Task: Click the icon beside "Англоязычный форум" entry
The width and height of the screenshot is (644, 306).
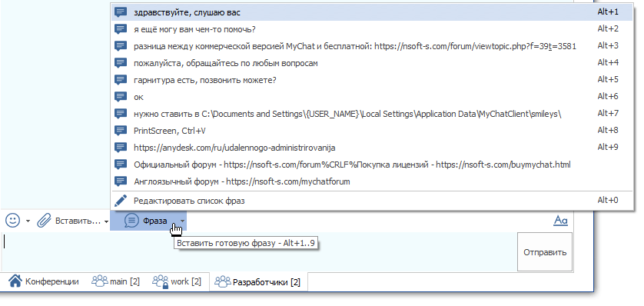Action: (121, 181)
